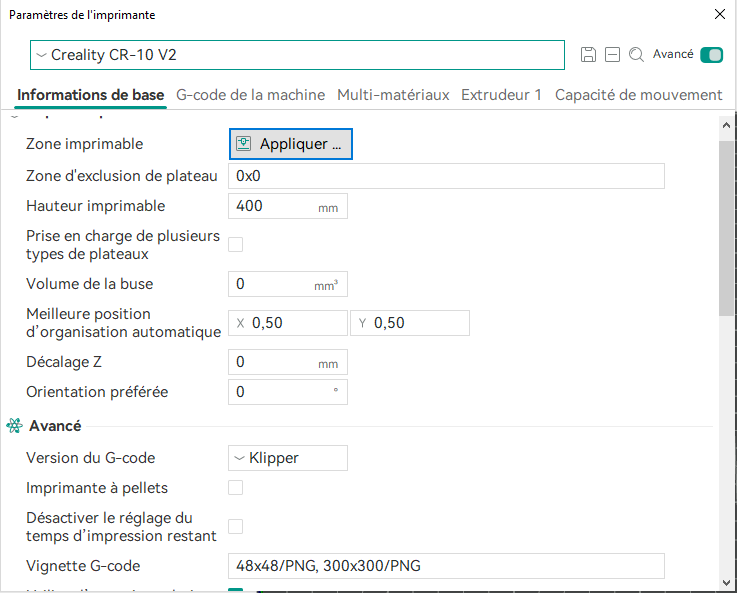Edit the Hauteur imprimable 400 mm field
The width and height of the screenshot is (737, 593).
[288, 206]
